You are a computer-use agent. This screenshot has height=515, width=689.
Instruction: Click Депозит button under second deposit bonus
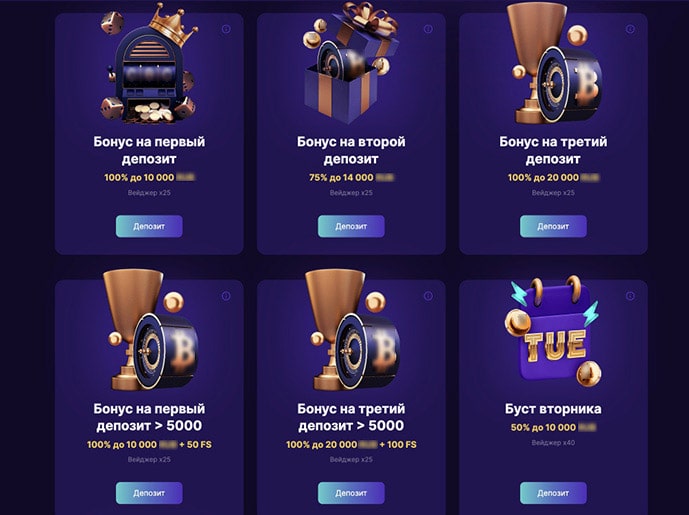pyautogui.click(x=351, y=226)
